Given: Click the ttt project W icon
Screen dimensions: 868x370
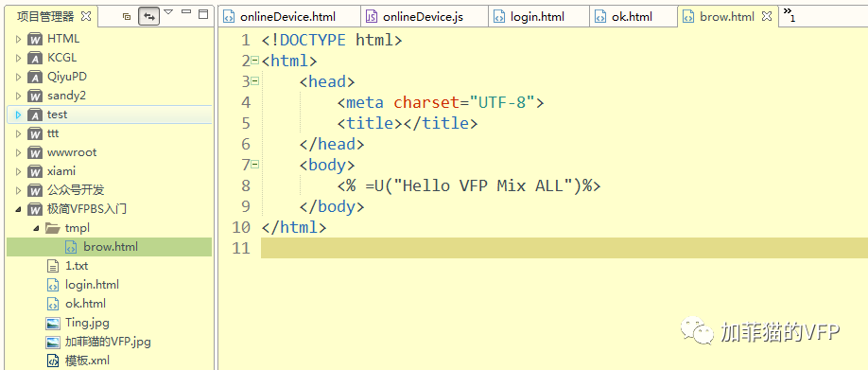Looking at the screenshot, I should click(35, 134).
